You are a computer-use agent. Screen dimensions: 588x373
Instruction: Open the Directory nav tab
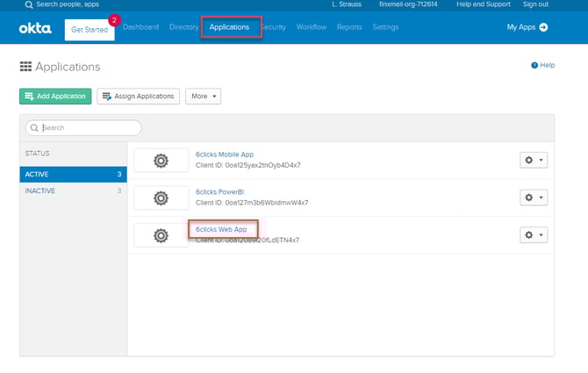point(183,27)
